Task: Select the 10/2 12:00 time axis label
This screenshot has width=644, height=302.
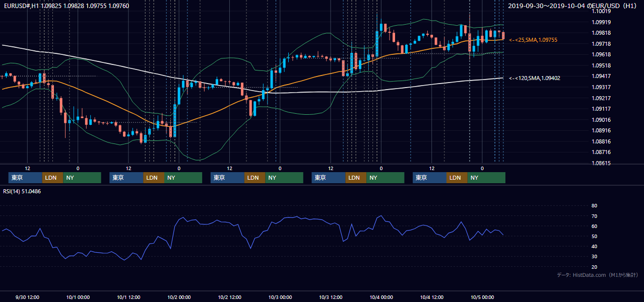Action: pos(230,297)
